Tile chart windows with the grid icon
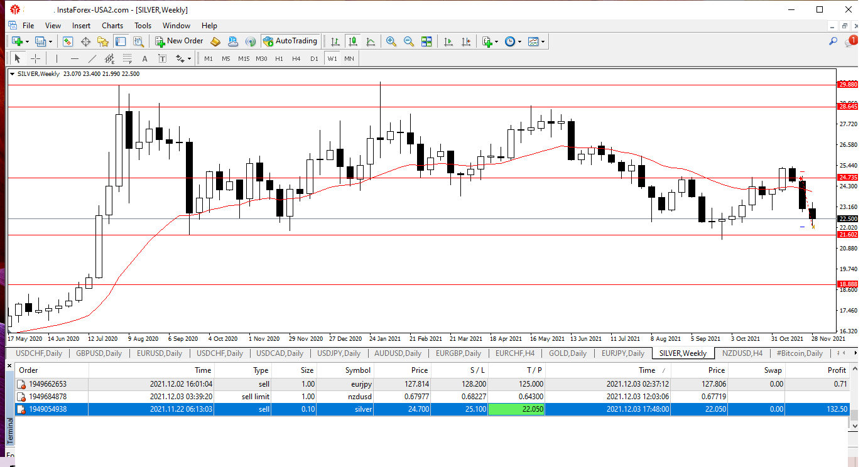Screen dimensions: 868x467 (426, 41)
